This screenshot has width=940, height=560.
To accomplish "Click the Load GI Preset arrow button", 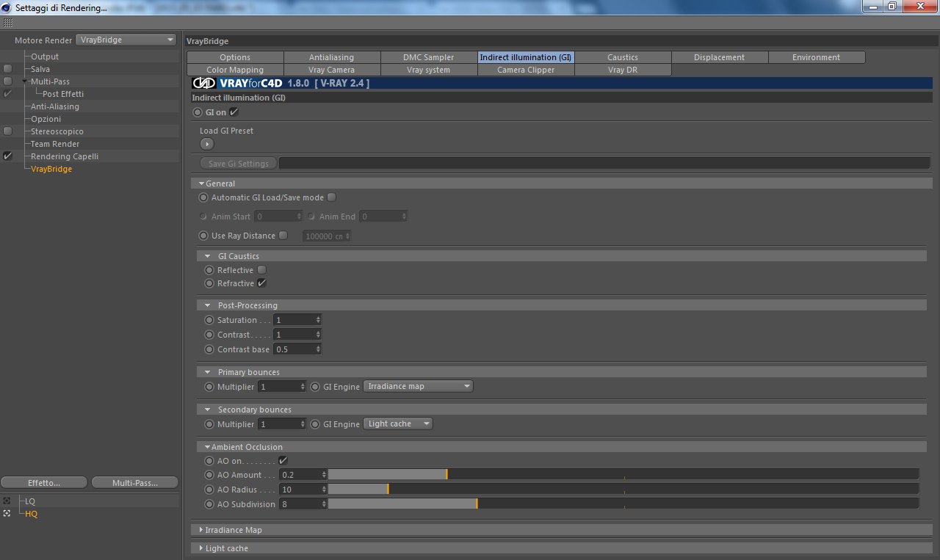I will click(206, 144).
